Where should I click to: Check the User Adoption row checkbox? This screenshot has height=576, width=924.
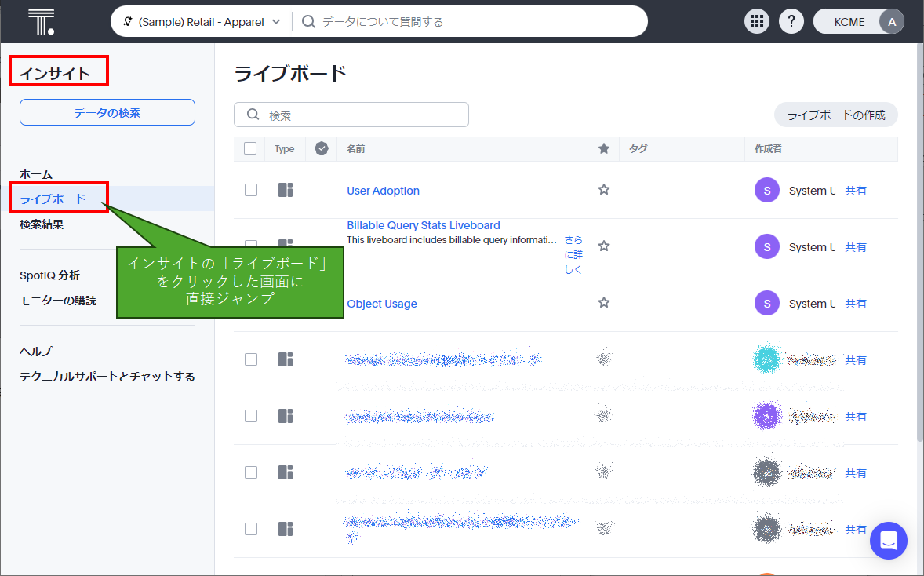[x=251, y=190]
